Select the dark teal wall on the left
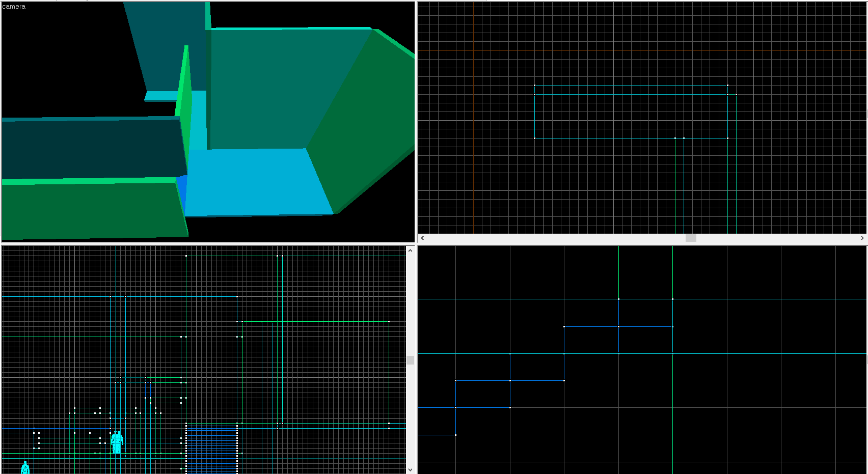Viewport: 868px width, 474px height. (92, 148)
